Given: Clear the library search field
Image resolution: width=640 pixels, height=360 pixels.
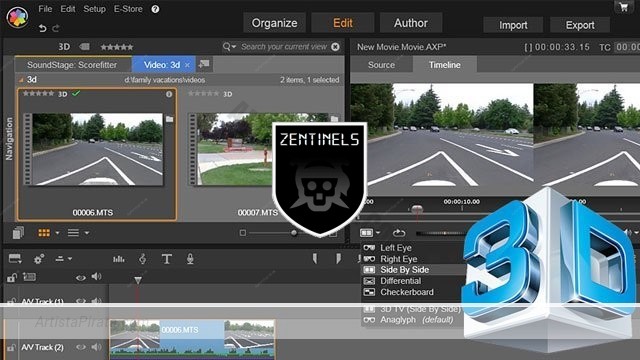Looking at the screenshot, I should (x=336, y=47).
